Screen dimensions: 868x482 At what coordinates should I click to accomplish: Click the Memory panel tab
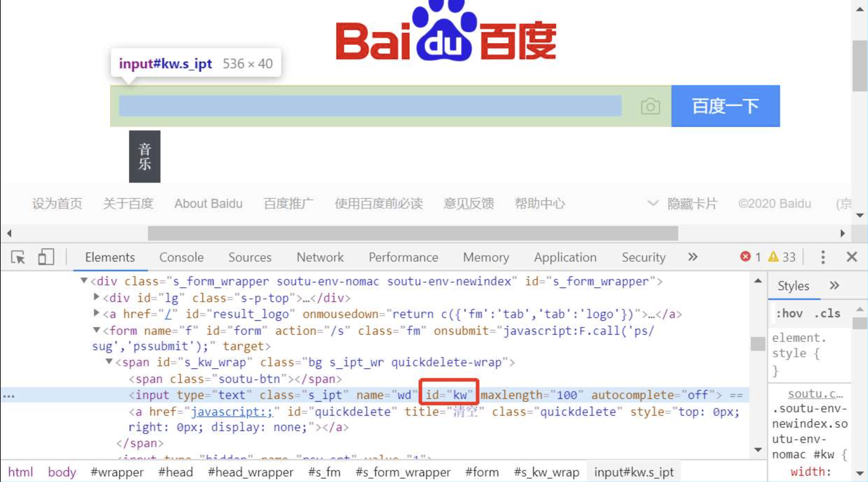click(486, 257)
